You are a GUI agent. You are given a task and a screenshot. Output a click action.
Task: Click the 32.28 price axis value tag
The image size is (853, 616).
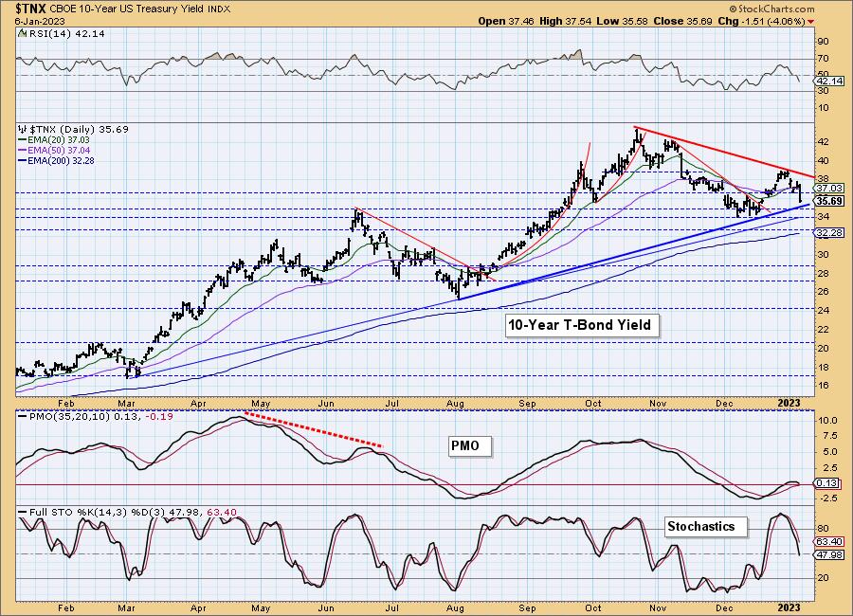coord(829,233)
